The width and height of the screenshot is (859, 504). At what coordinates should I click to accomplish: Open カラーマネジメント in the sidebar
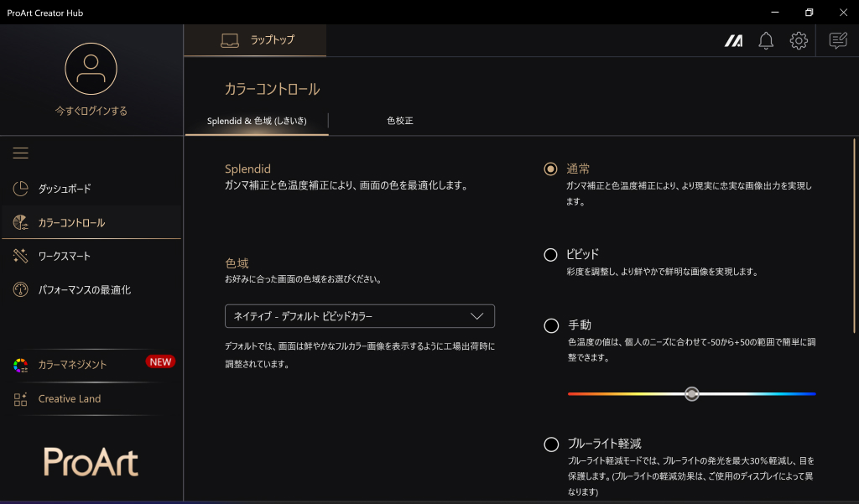(x=91, y=365)
